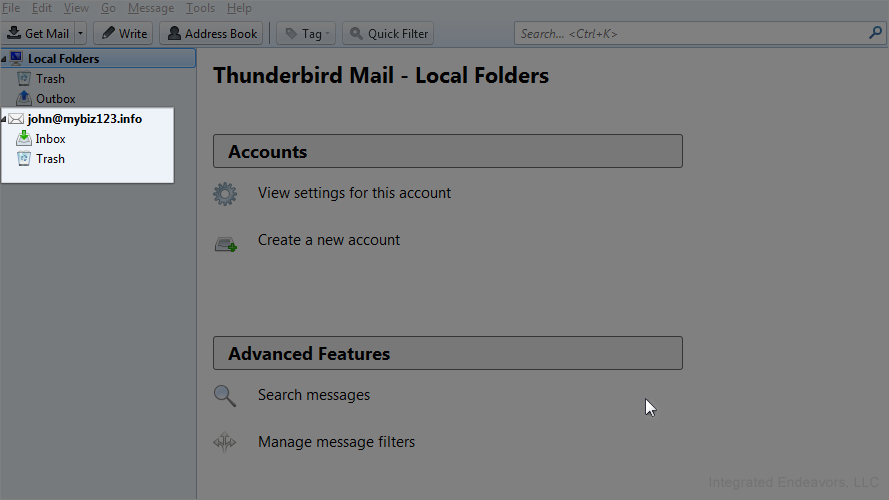889x500 pixels.
Task: Collapse the john@mybiz123.info account tree
Action: click(x=4, y=120)
